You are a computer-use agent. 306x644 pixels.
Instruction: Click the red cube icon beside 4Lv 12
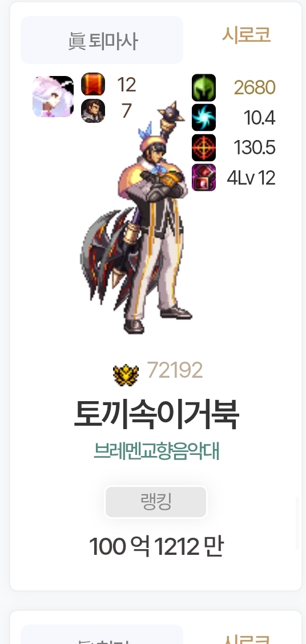click(x=204, y=177)
